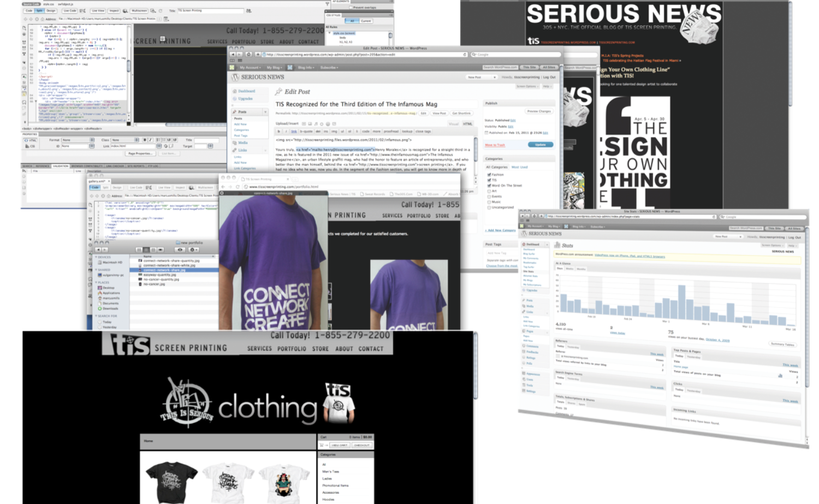
Task: Expand the Posts menu arrow in WordPress sidebar
Action: [x=266, y=112]
